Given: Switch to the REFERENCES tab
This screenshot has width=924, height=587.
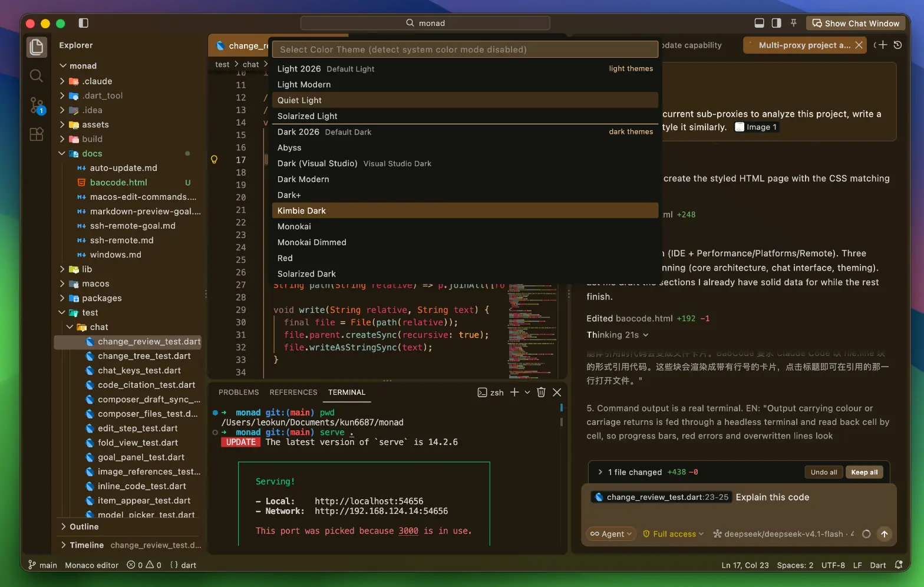Looking at the screenshot, I should pyautogui.click(x=293, y=393).
